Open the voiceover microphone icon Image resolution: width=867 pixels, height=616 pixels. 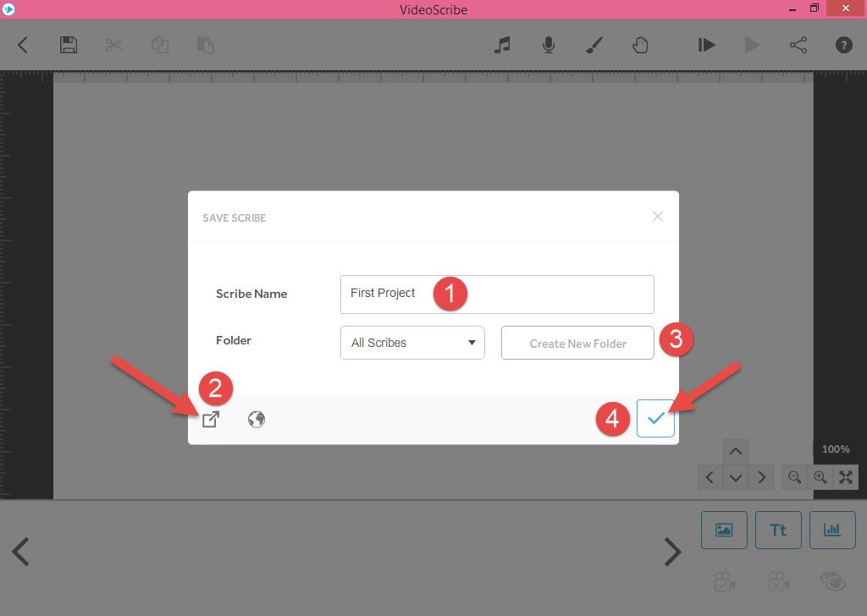(x=549, y=45)
